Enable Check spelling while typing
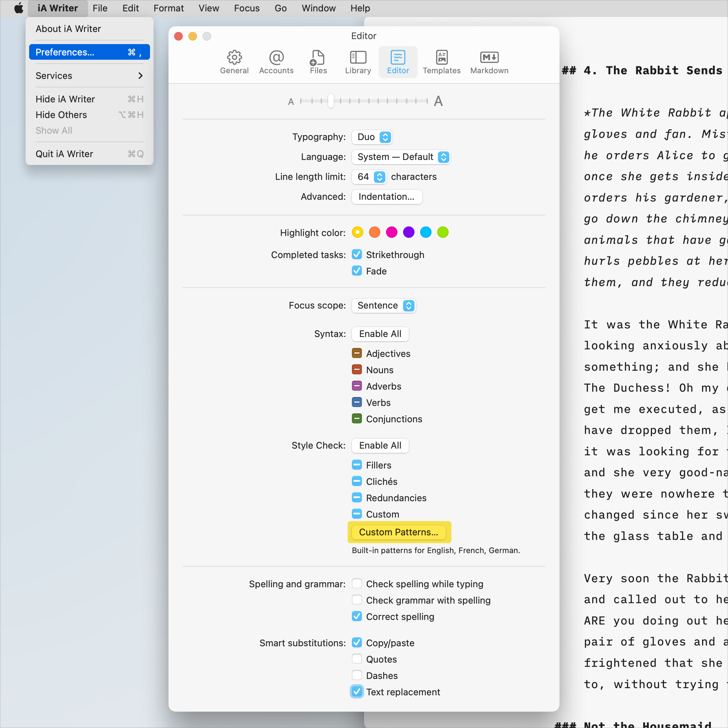 pos(357,583)
